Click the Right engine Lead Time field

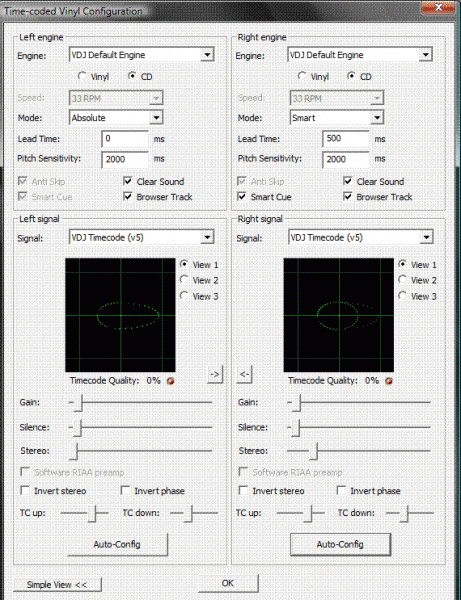click(x=346, y=139)
